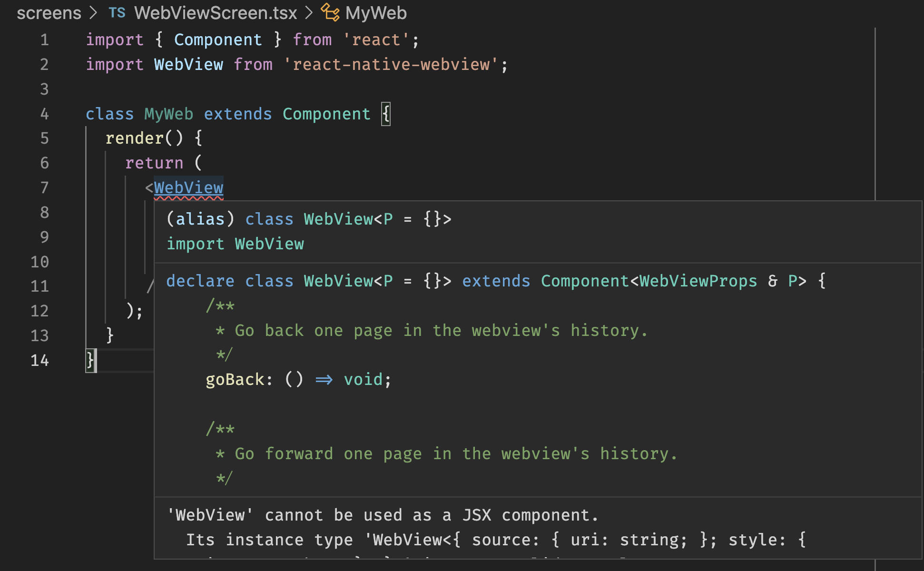
Task: Select the 'react-native-webview' module string
Action: pyautogui.click(x=395, y=64)
